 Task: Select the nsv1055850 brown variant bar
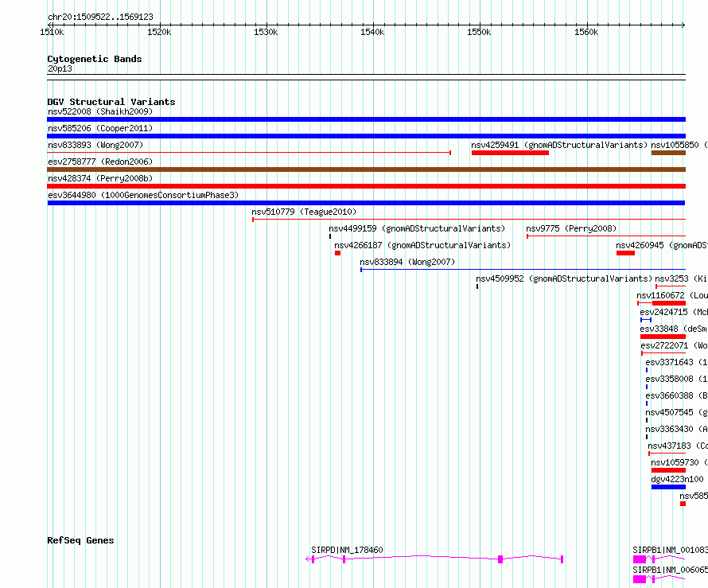(668, 153)
